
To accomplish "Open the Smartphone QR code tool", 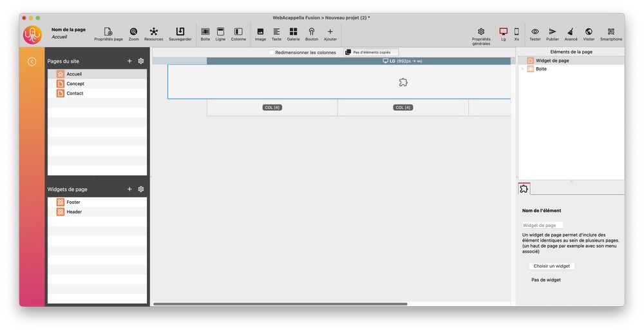I will 611,32.
